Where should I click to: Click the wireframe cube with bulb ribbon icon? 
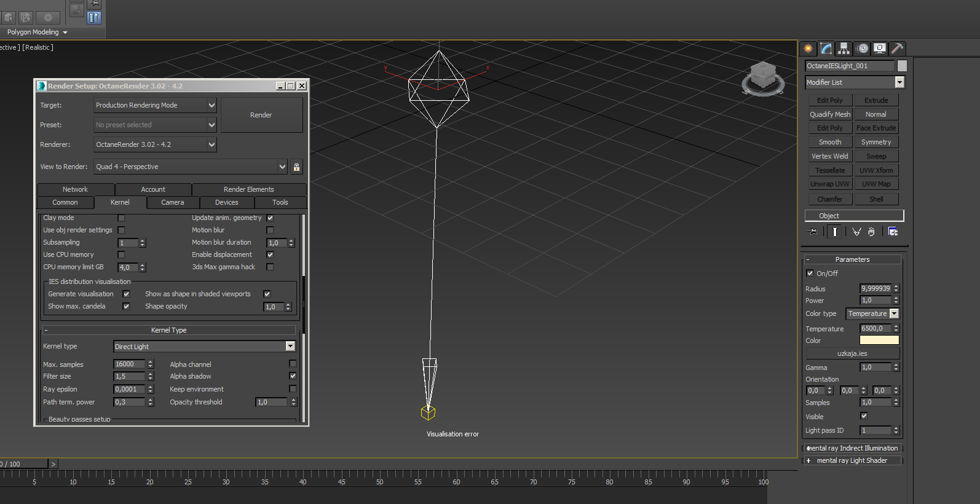pyautogui.click(x=25, y=18)
